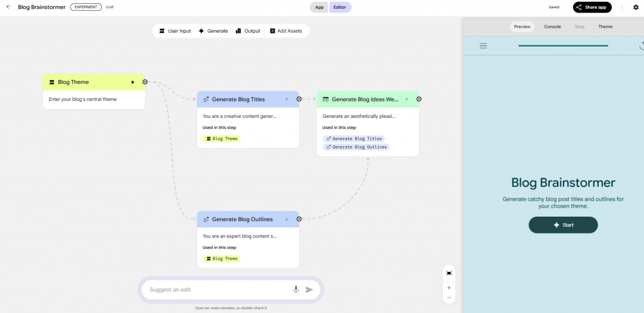Viewport: 644px width, 313px height.
Task: Switch to Editor mode toggle
Action: [x=340, y=8]
